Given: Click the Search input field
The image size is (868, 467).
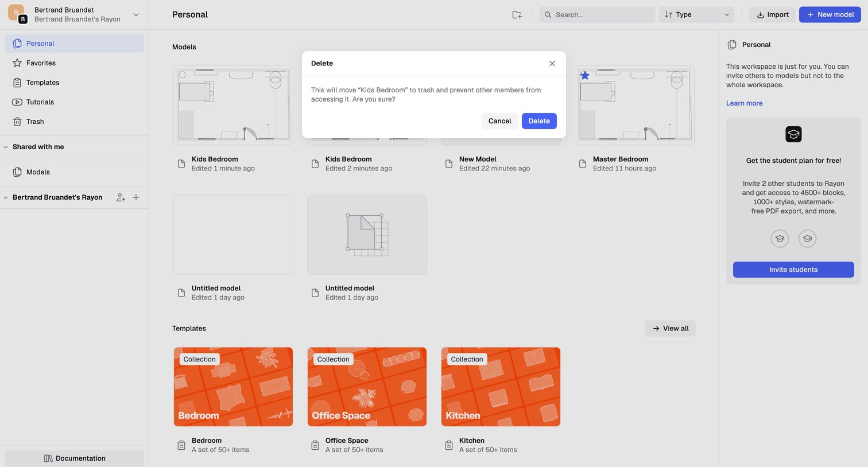Looking at the screenshot, I should tap(597, 15).
